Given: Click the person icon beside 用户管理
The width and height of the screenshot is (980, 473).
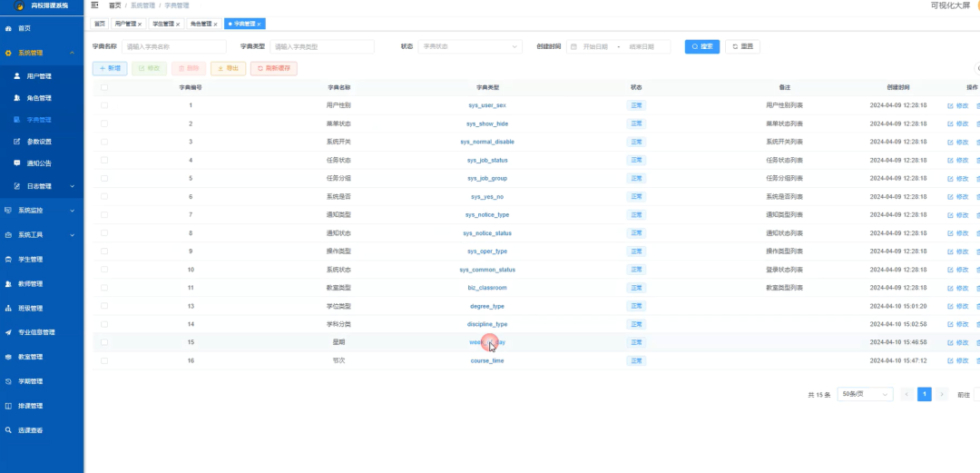Looking at the screenshot, I should point(17,76).
